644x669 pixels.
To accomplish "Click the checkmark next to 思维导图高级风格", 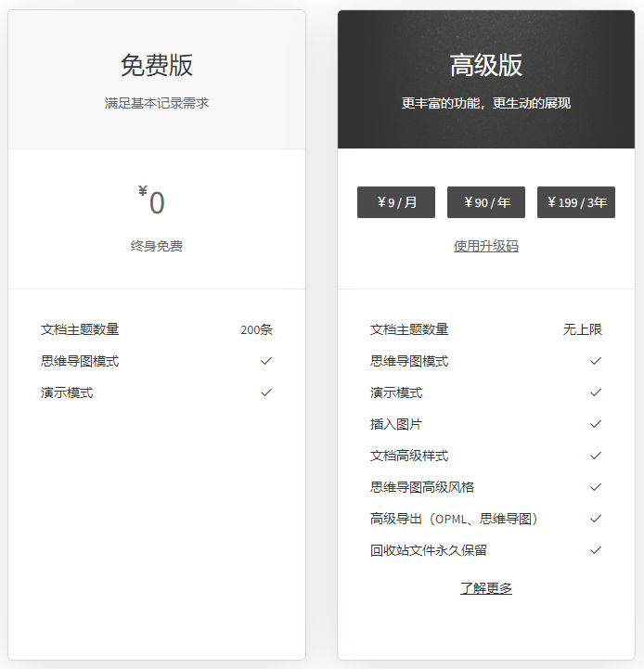I will click(x=596, y=487).
